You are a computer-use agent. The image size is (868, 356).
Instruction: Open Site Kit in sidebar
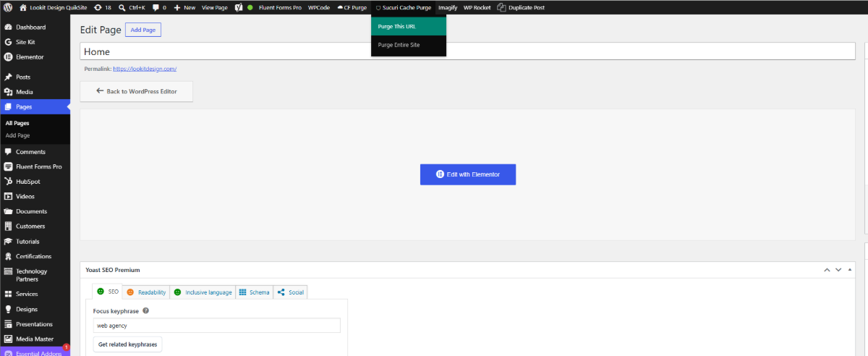[35, 42]
